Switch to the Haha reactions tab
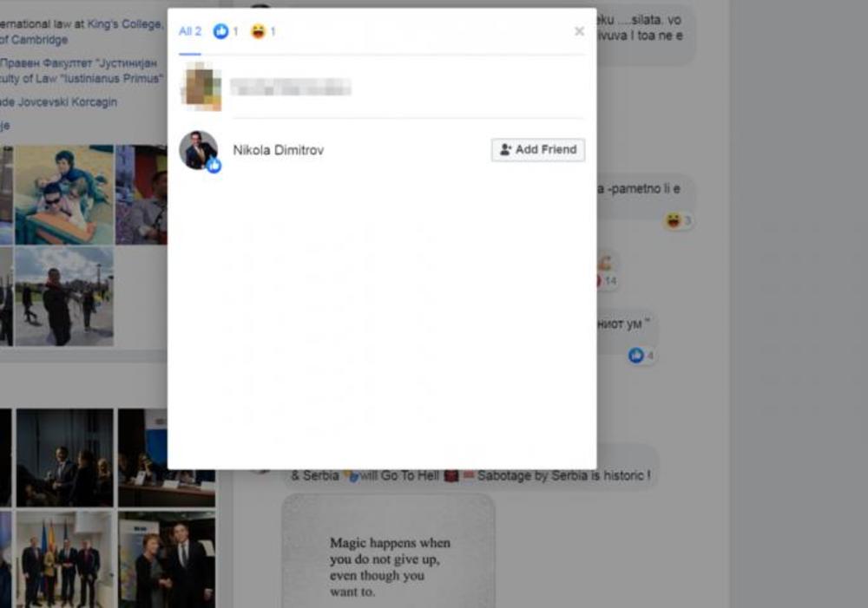This screenshot has width=868, height=608. point(263,31)
